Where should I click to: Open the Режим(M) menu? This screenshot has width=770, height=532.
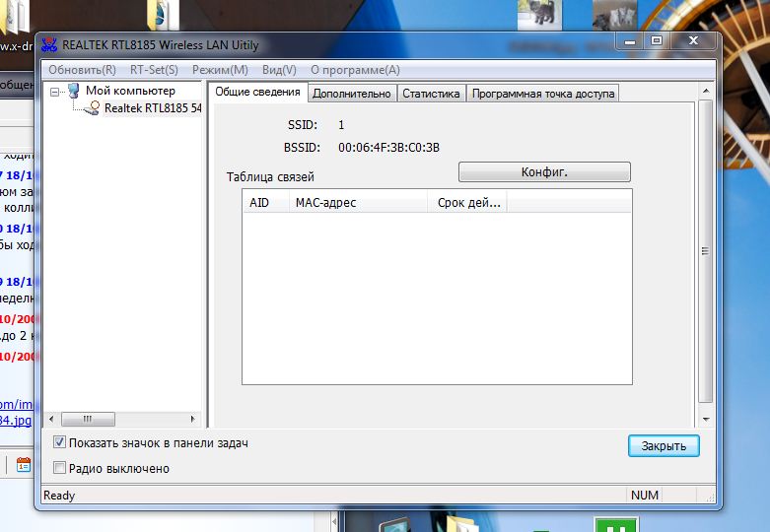[x=220, y=70]
